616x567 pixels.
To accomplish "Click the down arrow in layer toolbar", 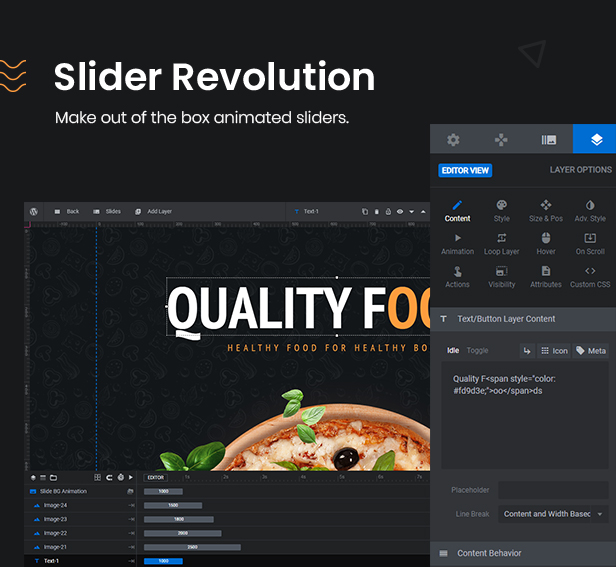I will pyautogui.click(x=411, y=212).
